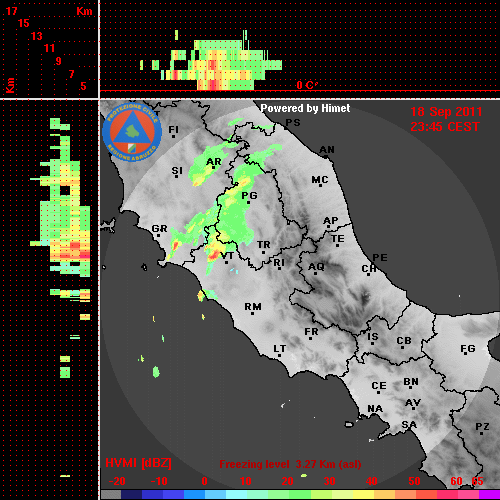Image resolution: width=500 pixels, height=500 pixels.
Task: Select the IS city label on map
Action: [373, 337]
